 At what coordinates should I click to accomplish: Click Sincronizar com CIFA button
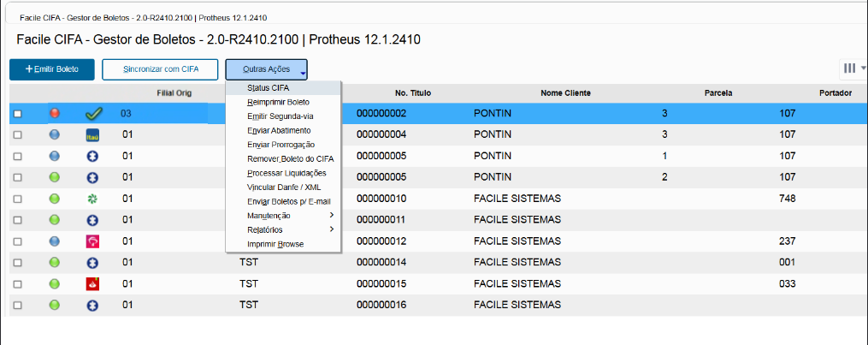pyautogui.click(x=160, y=69)
